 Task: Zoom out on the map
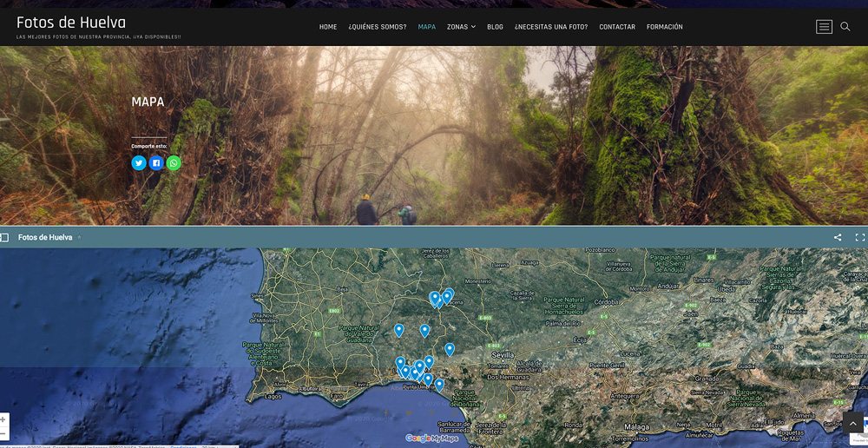tap(3, 433)
